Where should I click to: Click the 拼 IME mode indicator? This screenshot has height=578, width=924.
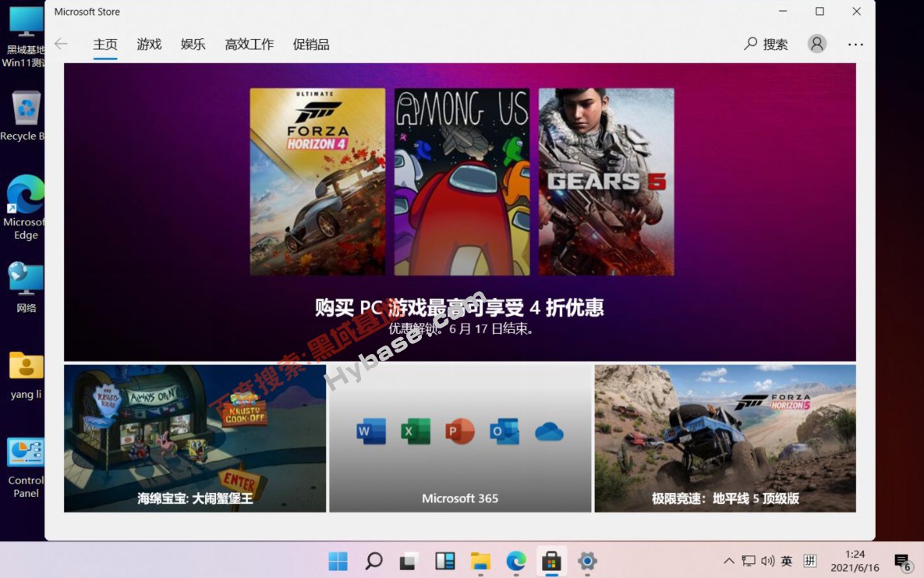810,561
